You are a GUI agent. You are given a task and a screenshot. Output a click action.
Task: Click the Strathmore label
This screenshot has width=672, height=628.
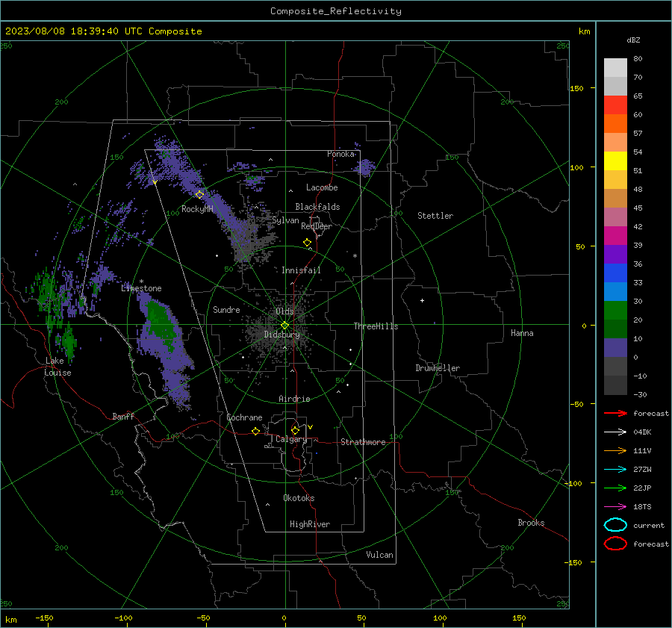click(363, 442)
